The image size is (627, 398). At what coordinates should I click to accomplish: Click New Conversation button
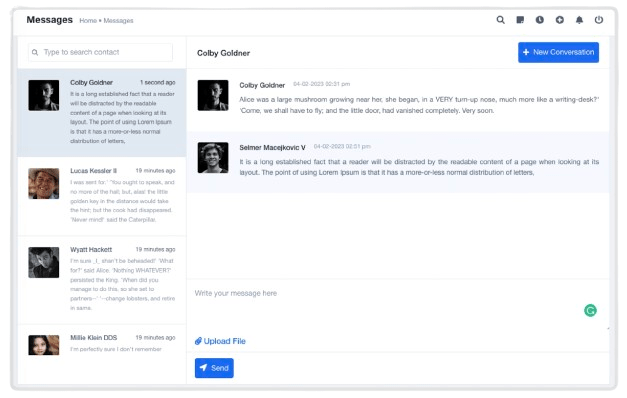pyautogui.click(x=558, y=52)
